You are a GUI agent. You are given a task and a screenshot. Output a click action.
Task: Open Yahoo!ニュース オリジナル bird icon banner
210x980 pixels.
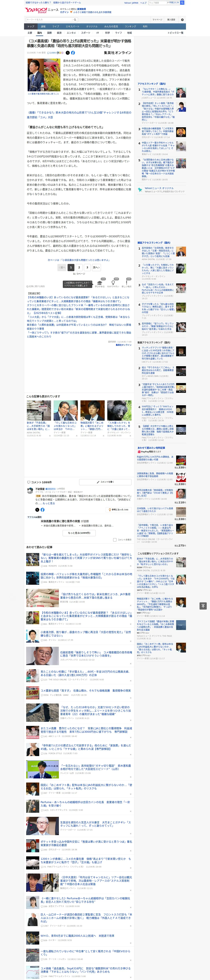click(161, 189)
